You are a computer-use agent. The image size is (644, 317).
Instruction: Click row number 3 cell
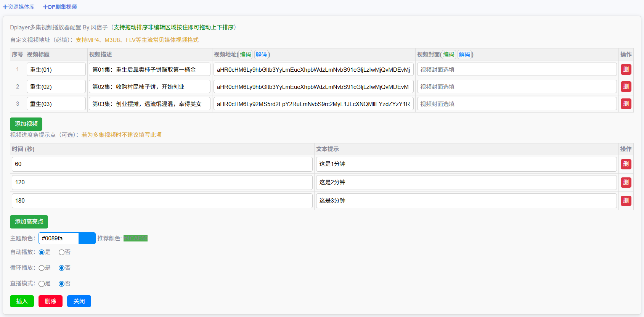(x=18, y=104)
